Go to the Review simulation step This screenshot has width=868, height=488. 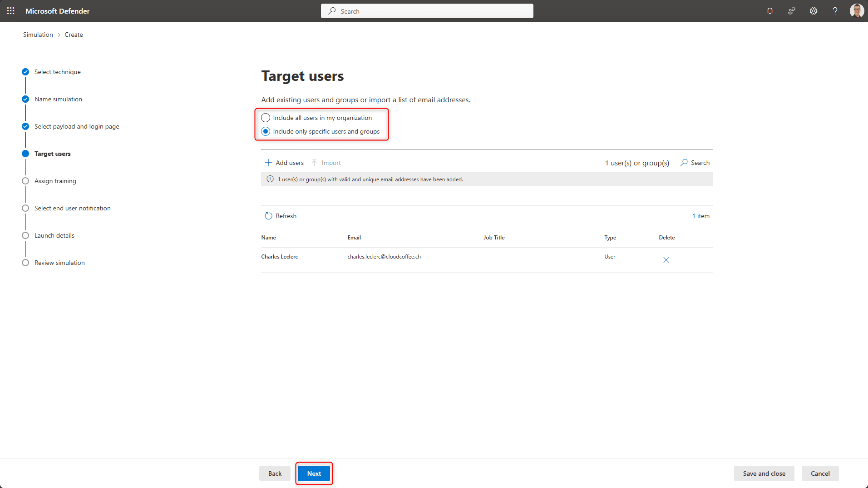[59, 262]
